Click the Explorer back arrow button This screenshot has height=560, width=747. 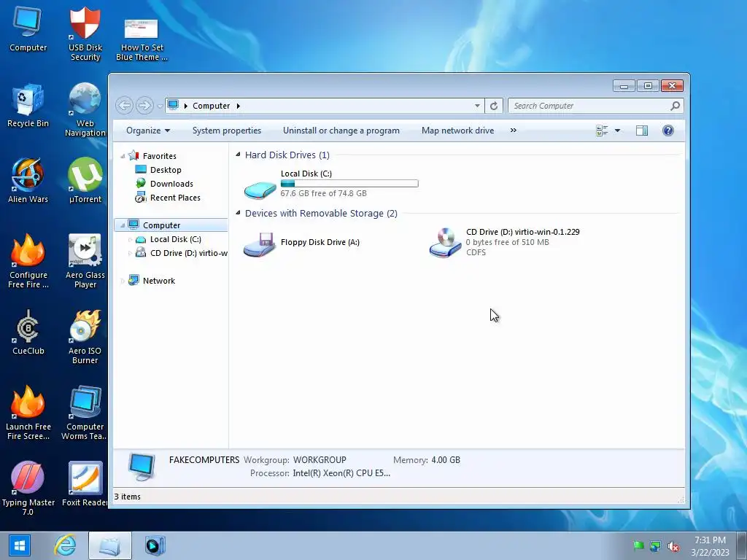124,105
